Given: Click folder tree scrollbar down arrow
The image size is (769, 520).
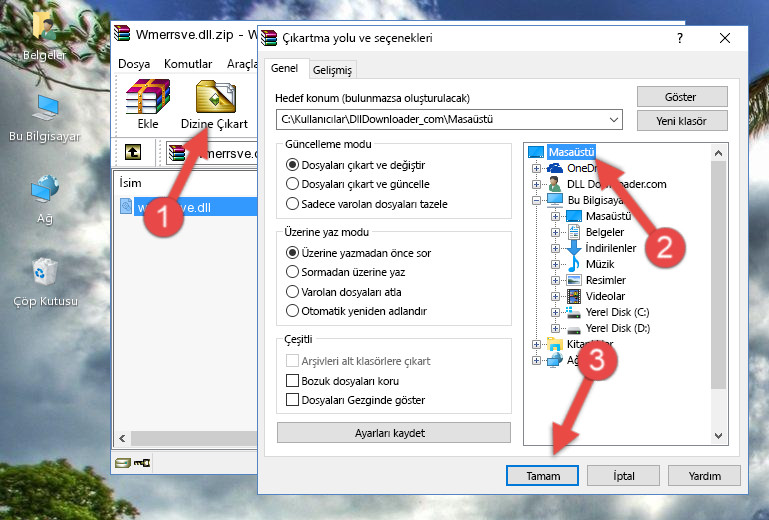Looking at the screenshot, I should click(718, 436).
